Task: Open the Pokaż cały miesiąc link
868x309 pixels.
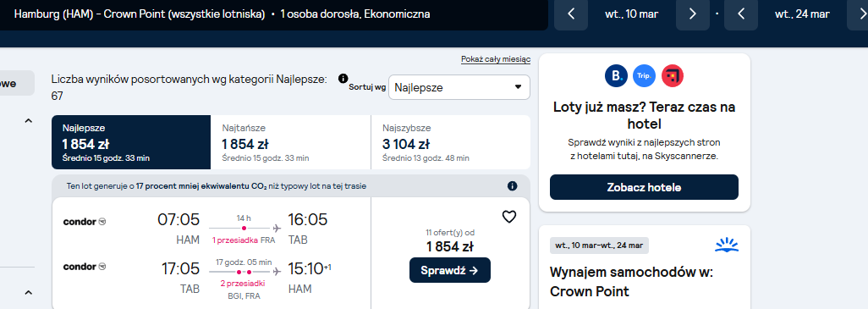Action: coord(496,59)
